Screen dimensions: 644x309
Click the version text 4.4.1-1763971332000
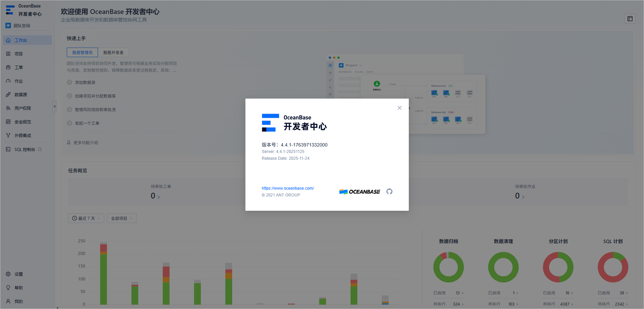(304, 145)
